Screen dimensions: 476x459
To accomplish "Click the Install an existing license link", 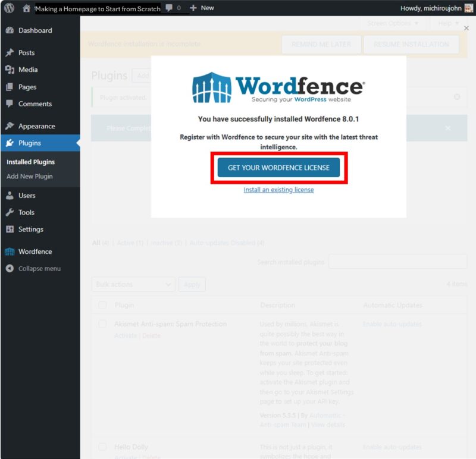I will [x=278, y=189].
